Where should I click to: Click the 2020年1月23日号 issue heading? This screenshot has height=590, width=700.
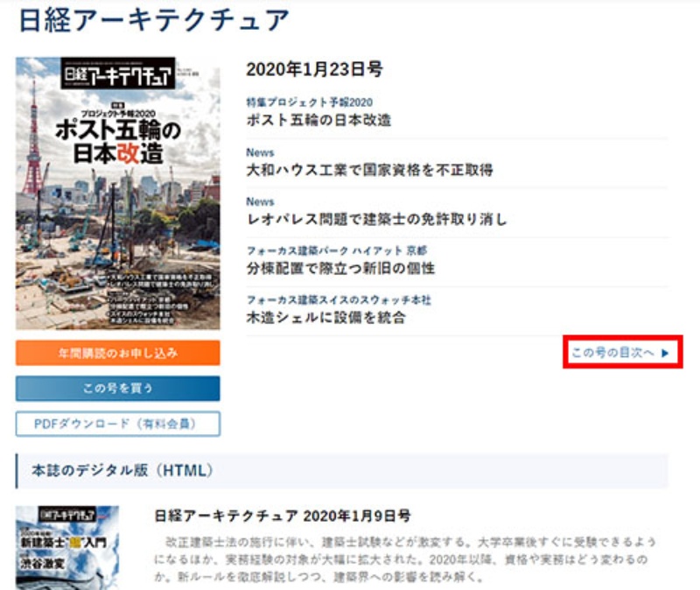pos(314,70)
